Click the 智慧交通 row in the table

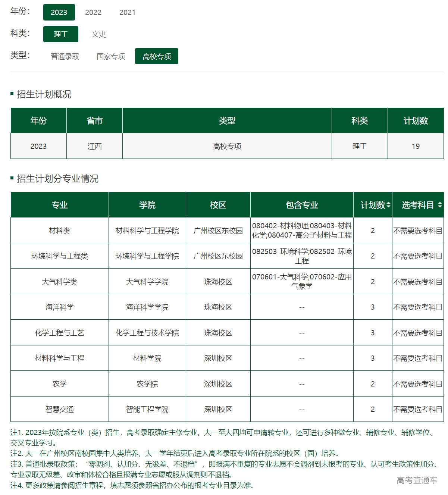coord(59,409)
